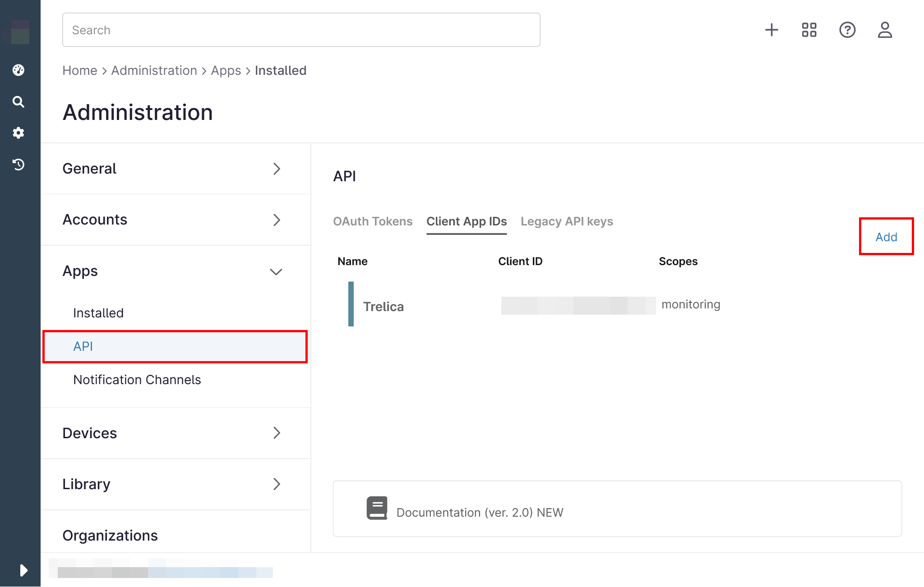
Task: Go to the Administration breadcrumb
Action: 154,70
